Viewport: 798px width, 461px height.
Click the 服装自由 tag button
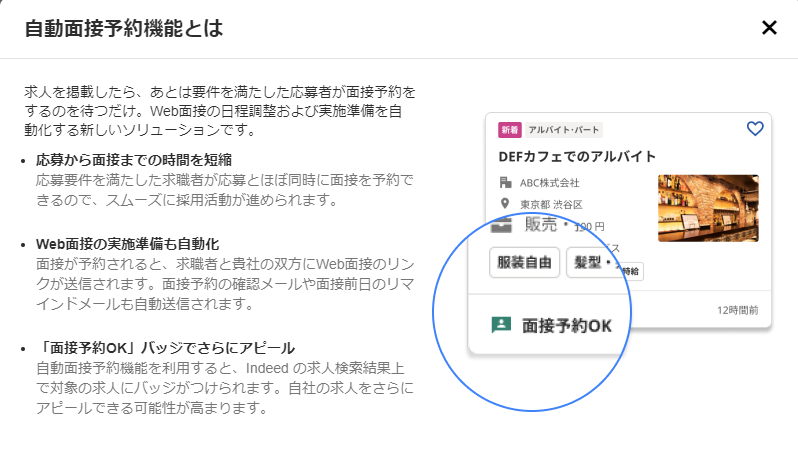coord(524,263)
